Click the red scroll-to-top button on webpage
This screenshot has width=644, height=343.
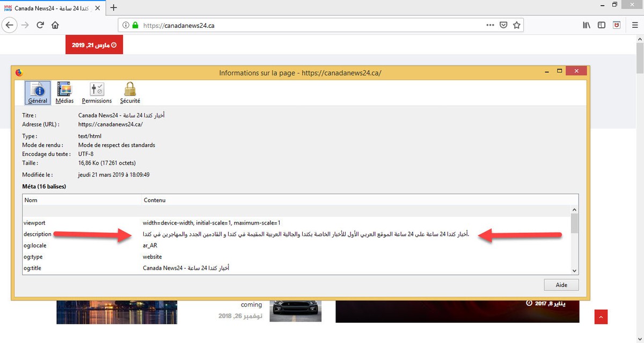click(601, 317)
